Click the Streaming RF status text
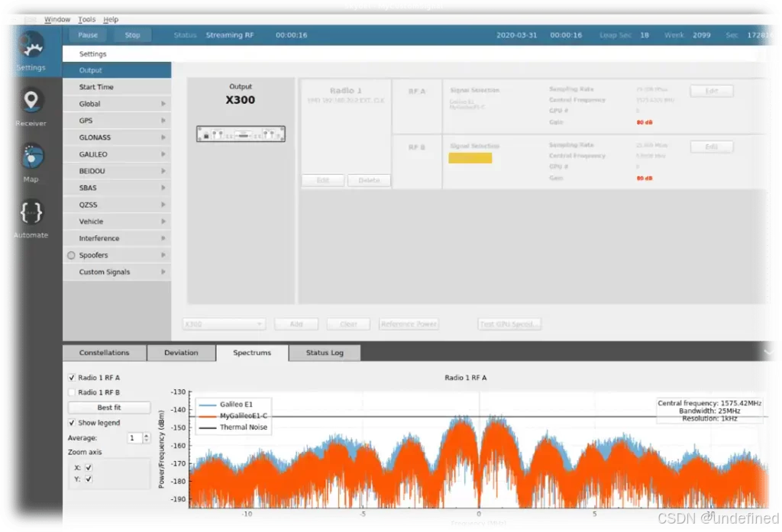The width and height of the screenshot is (782, 532). pyautogui.click(x=230, y=35)
